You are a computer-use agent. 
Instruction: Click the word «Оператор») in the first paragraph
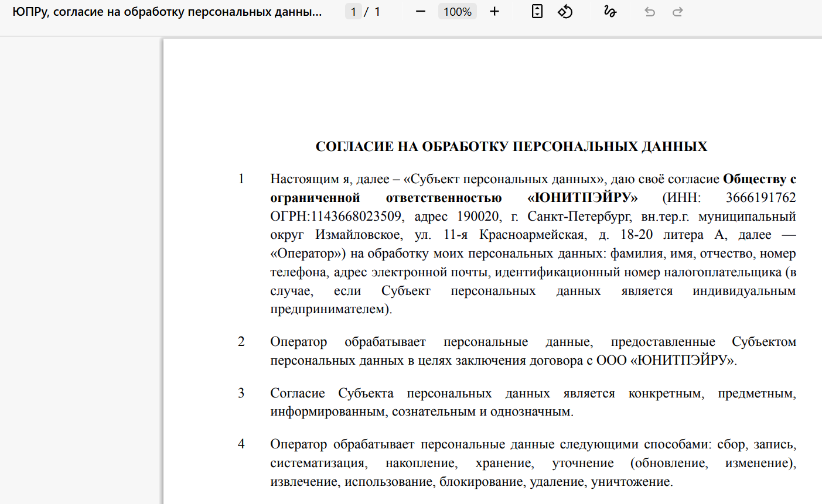(308, 254)
